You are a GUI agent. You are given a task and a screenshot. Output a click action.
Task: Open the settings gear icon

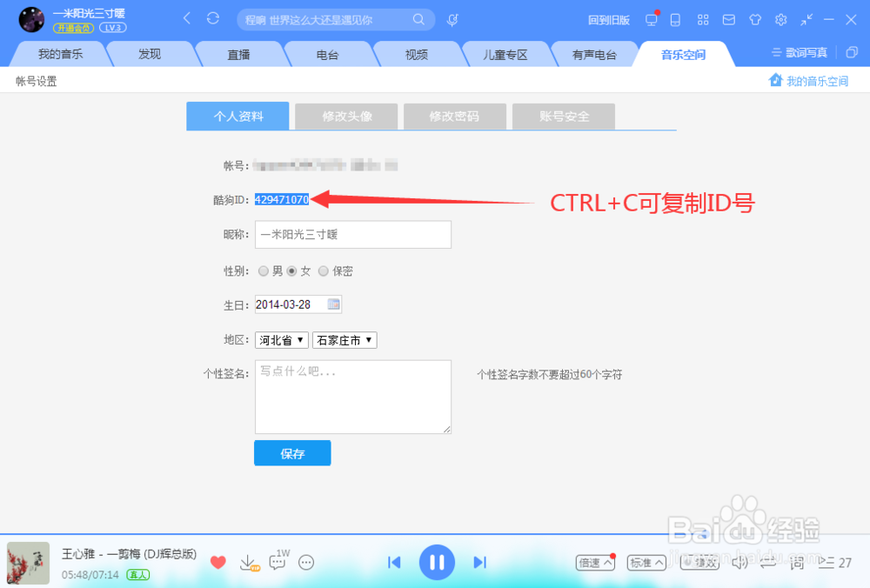click(780, 20)
